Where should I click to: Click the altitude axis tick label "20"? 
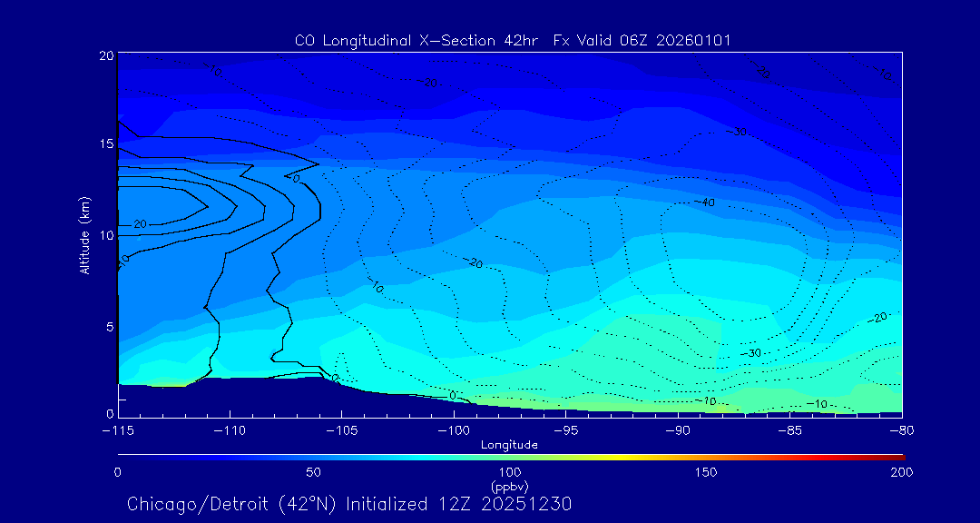(x=106, y=55)
